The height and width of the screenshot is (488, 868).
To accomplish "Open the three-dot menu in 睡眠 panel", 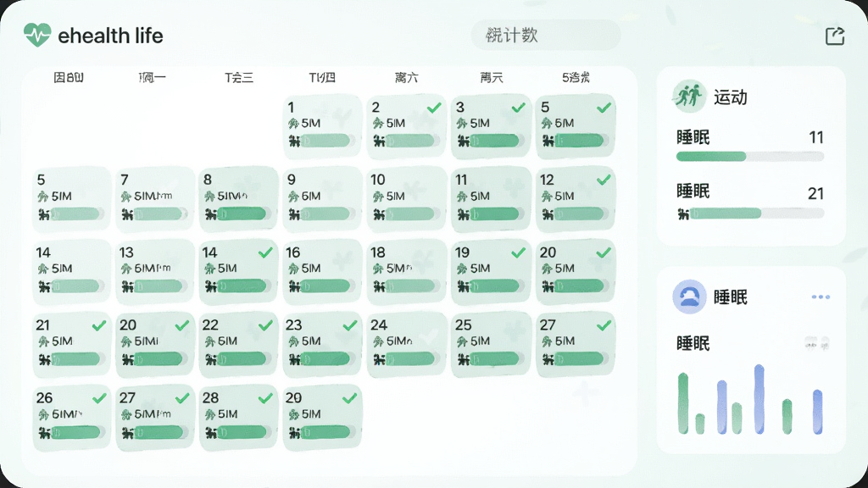I will [x=821, y=297].
